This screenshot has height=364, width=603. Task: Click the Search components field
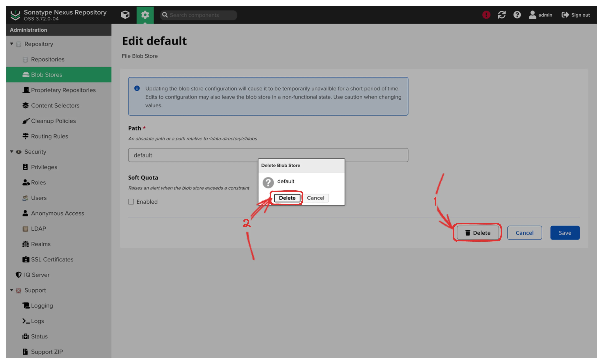[x=198, y=15]
